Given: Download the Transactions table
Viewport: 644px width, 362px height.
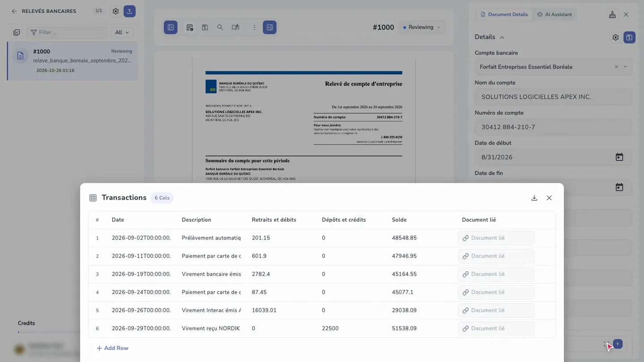Looking at the screenshot, I should point(534,198).
